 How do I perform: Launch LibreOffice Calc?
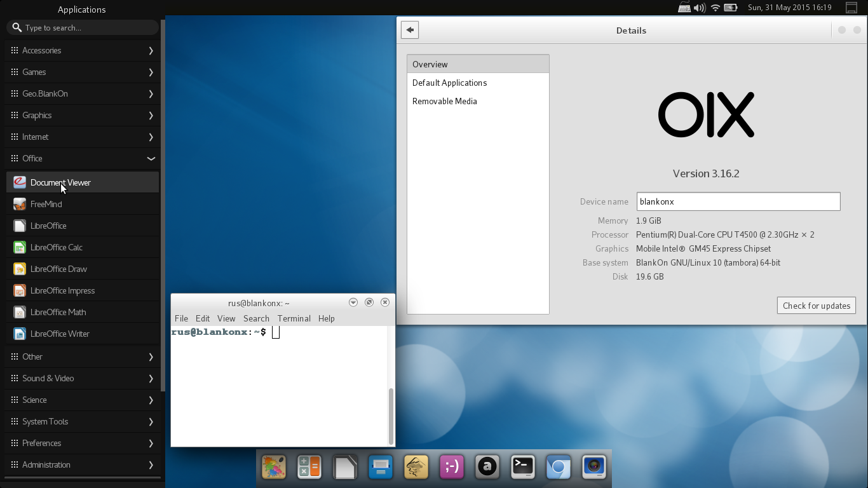tap(83, 247)
